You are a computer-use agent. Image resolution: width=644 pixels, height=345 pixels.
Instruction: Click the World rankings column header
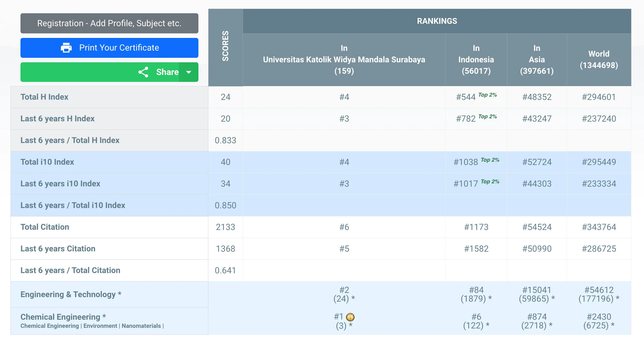599,60
